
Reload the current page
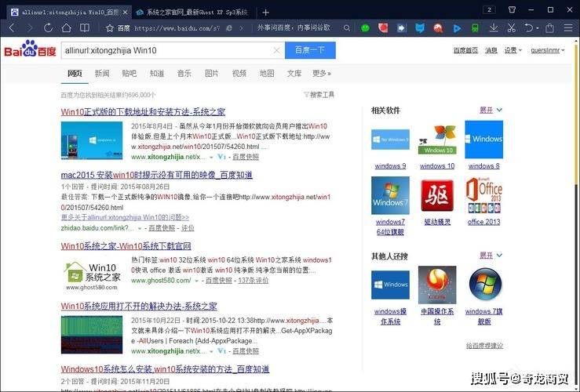pos(48,27)
